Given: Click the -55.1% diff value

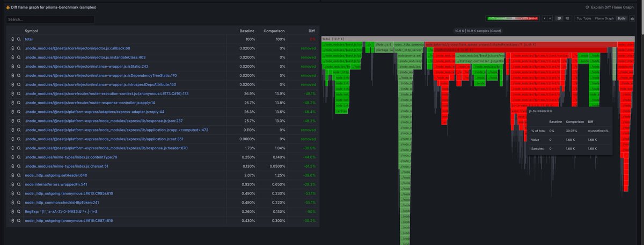Looking at the screenshot, I should pyautogui.click(x=310, y=203).
